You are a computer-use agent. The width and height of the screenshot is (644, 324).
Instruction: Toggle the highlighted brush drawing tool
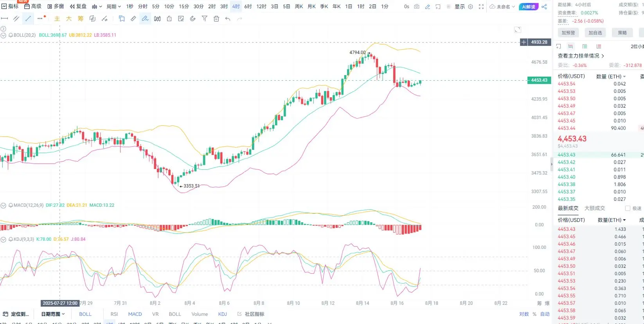[x=145, y=18]
